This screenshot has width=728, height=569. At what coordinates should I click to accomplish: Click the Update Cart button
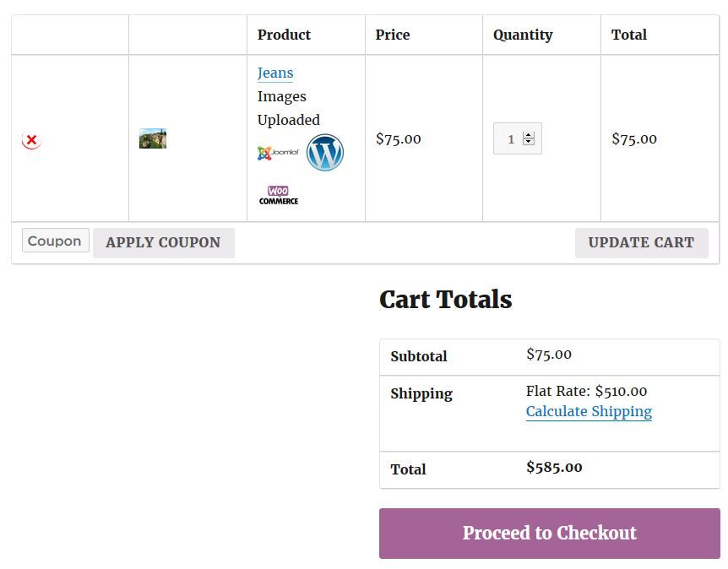click(x=641, y=243)
